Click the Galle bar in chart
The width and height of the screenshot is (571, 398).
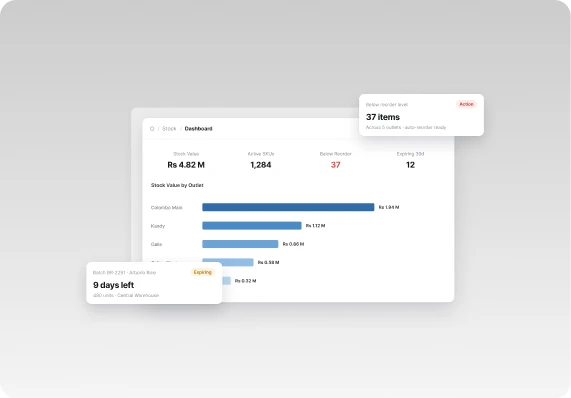pyautogui.click(x=240, y=244)
